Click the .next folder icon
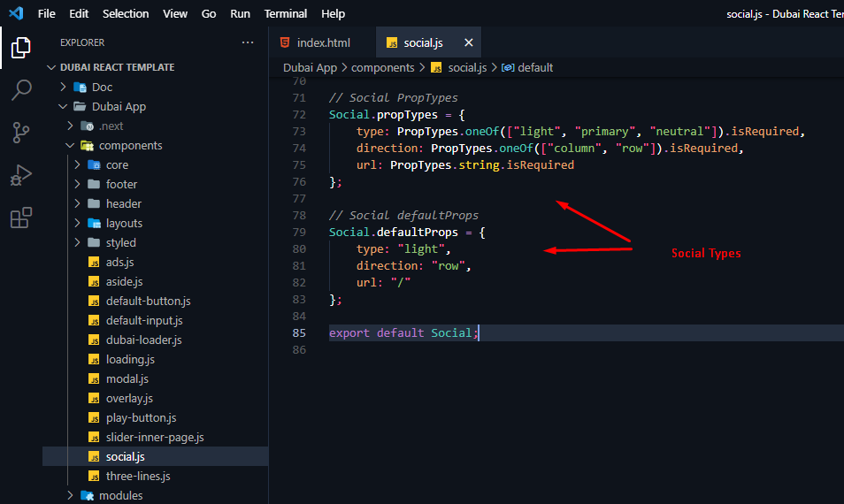This screenshot has width=844, height=504. click(87, 126)
